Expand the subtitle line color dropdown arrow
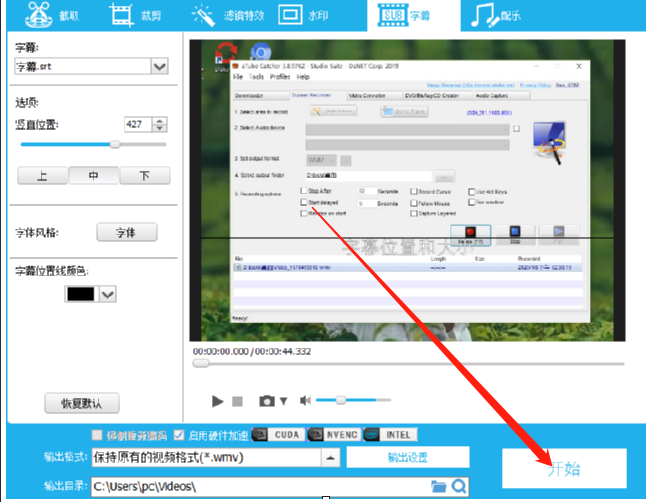 [x=108, y=294]
